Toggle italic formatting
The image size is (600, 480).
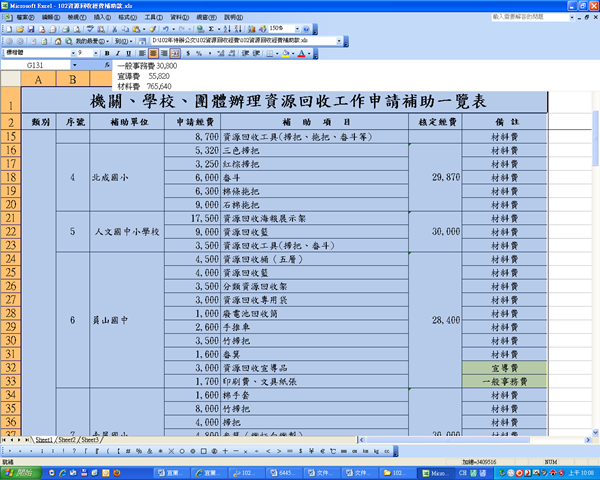point(118,54)
